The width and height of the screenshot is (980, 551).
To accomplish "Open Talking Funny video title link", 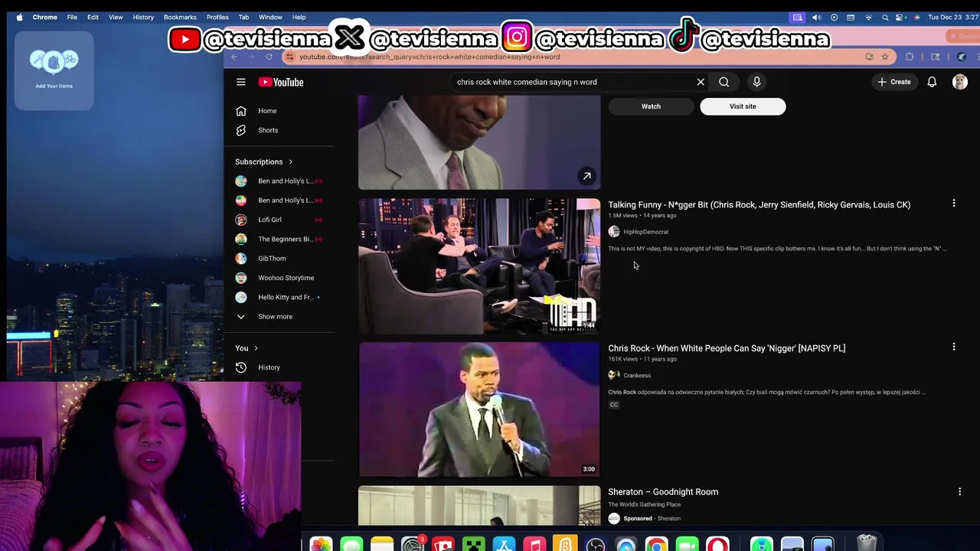I will click(x=759, y=204).
